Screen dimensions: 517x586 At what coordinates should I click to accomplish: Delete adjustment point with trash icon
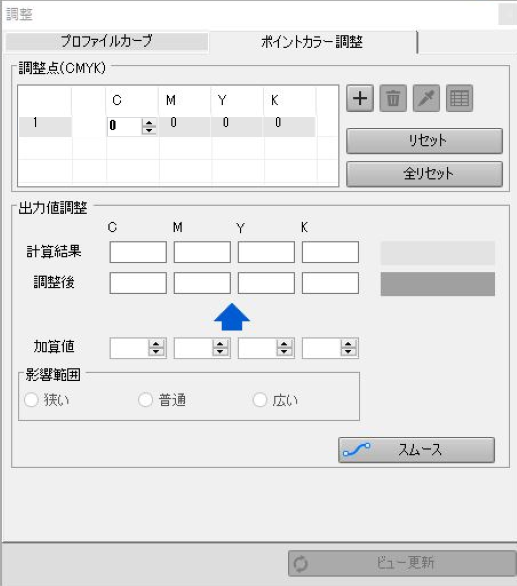click(393, 99)
